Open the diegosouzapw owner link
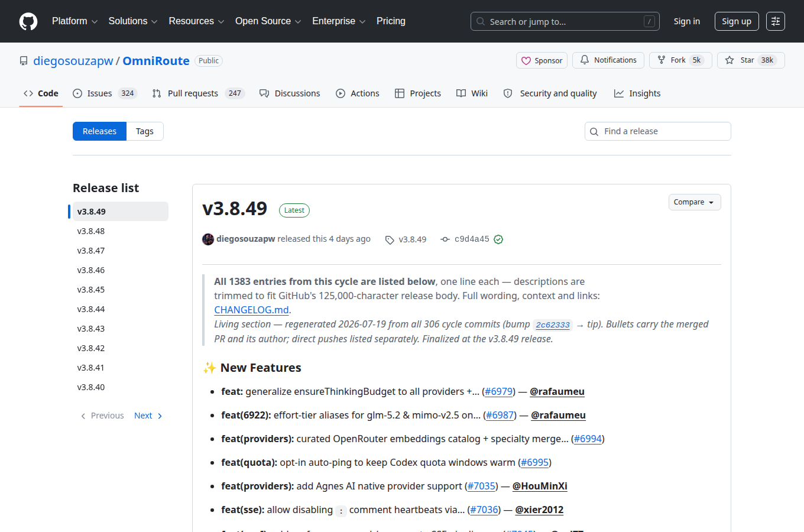This screenshot has height=532, width=804. 73,61
